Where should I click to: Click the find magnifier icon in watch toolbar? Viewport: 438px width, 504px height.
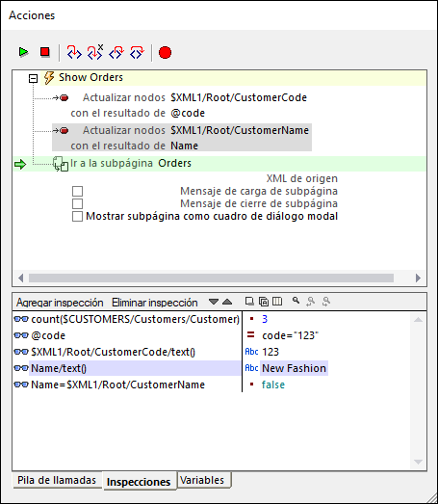coord(296,301)
